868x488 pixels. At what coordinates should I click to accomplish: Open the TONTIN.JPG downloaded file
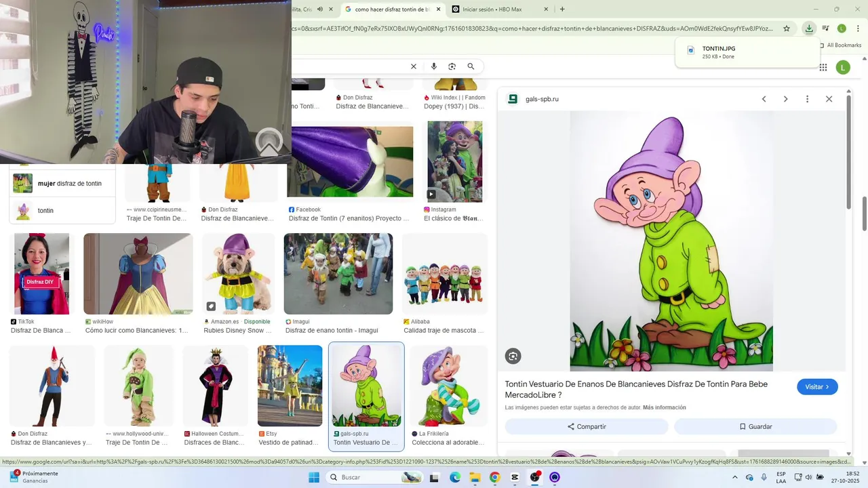pyautogui.click(x=747, y=52)
